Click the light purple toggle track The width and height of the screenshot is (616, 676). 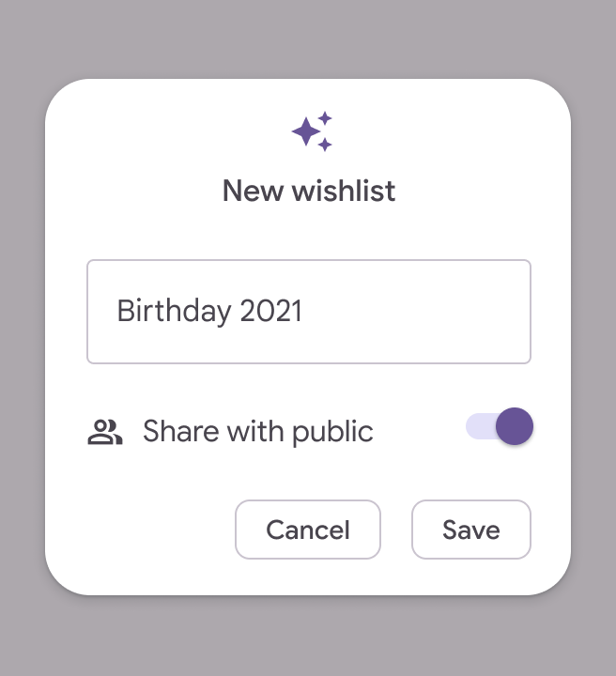[x=478, y=426]
